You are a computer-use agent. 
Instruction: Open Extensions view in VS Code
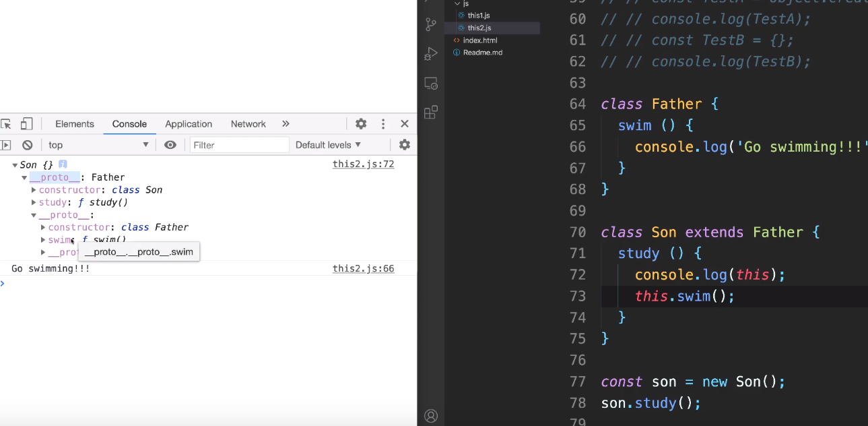(431, 112)
